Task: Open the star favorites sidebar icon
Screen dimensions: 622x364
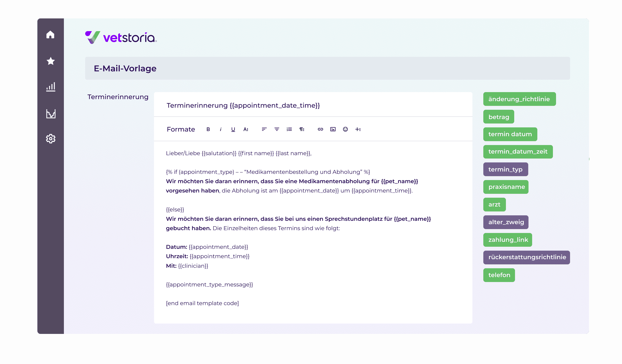Action: [51, 61]
